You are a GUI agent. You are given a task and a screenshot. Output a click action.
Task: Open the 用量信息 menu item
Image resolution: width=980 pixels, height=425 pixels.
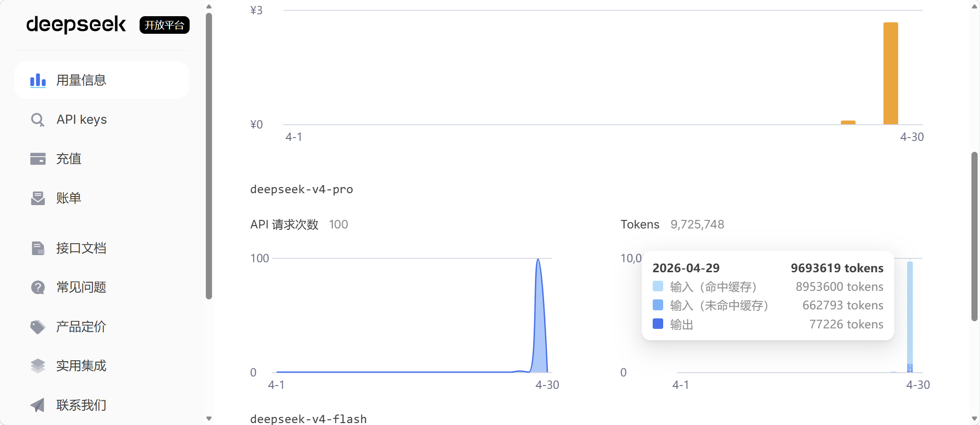[x=102, y=80]
